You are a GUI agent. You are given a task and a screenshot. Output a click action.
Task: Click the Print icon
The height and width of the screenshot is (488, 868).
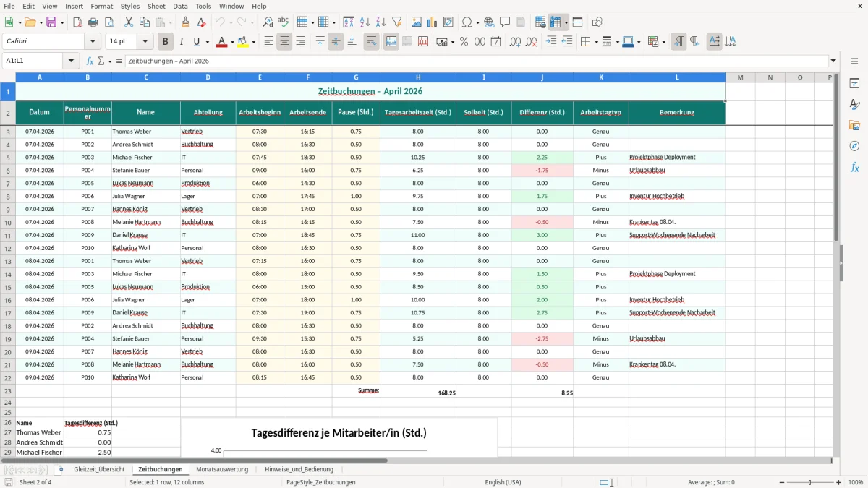[93, 22]
